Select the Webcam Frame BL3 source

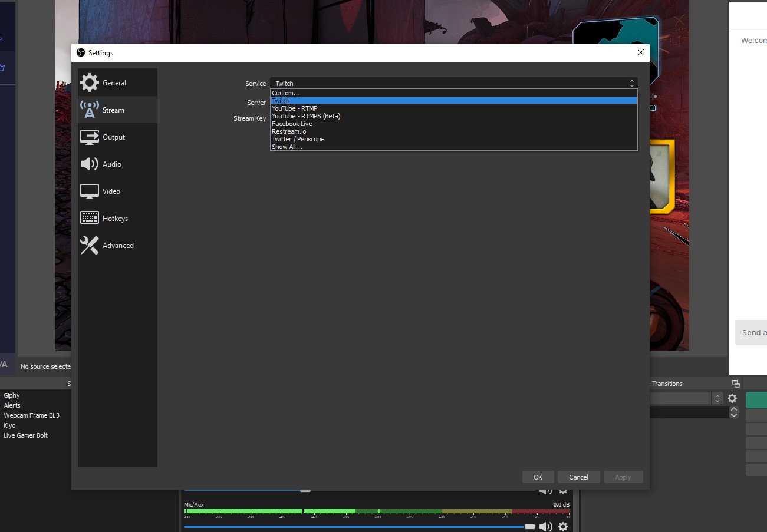pos(31,415)
